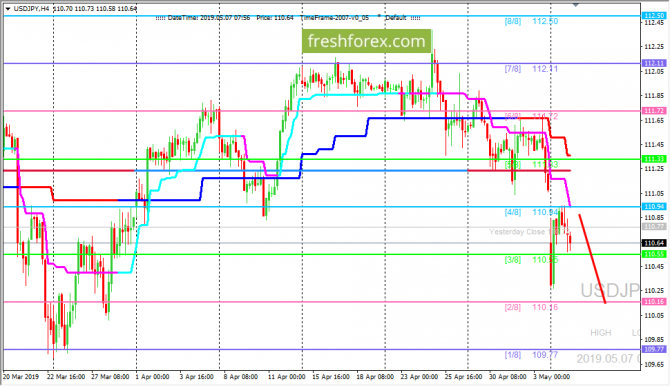Select the [4/8] 110.94 level label
Image resolution: width=670 pixels, height=386 pixels.
pyautogui.click(x=531, y=212)
